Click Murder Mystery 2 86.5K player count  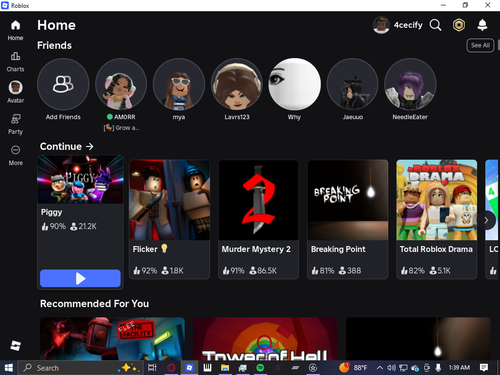click(x=263, y=271)
